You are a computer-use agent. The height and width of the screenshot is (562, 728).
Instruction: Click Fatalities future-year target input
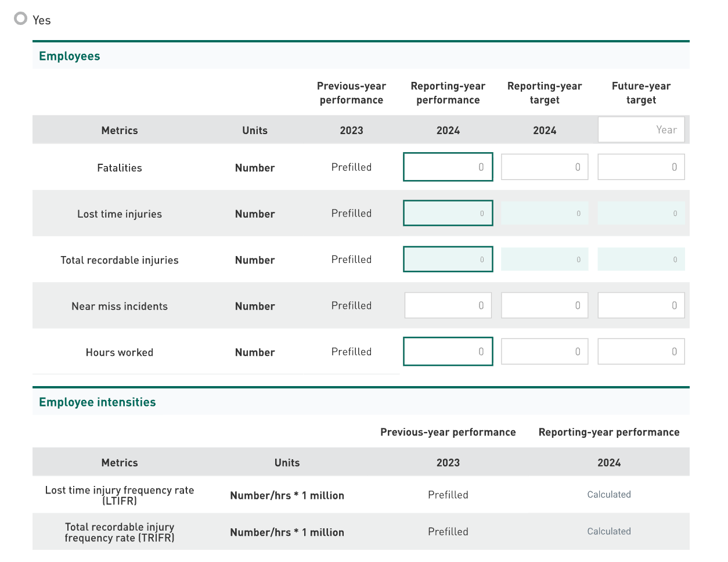point(641,167)
